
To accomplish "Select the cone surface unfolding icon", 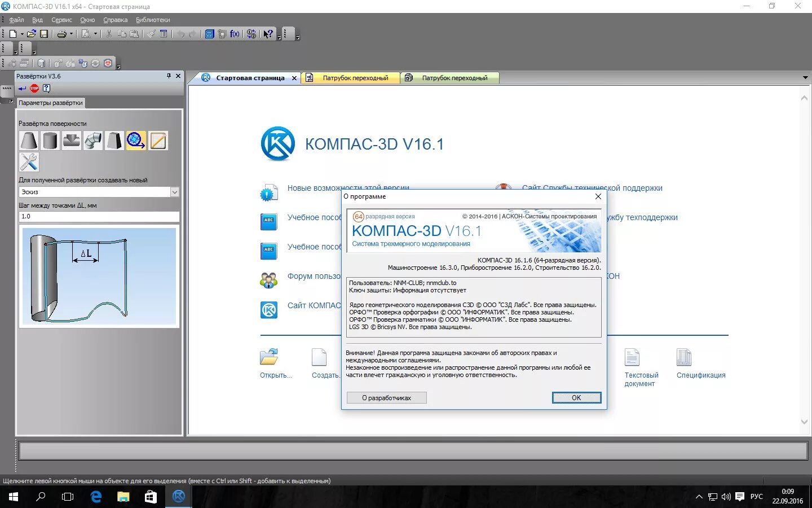I will tap(29, 141).
